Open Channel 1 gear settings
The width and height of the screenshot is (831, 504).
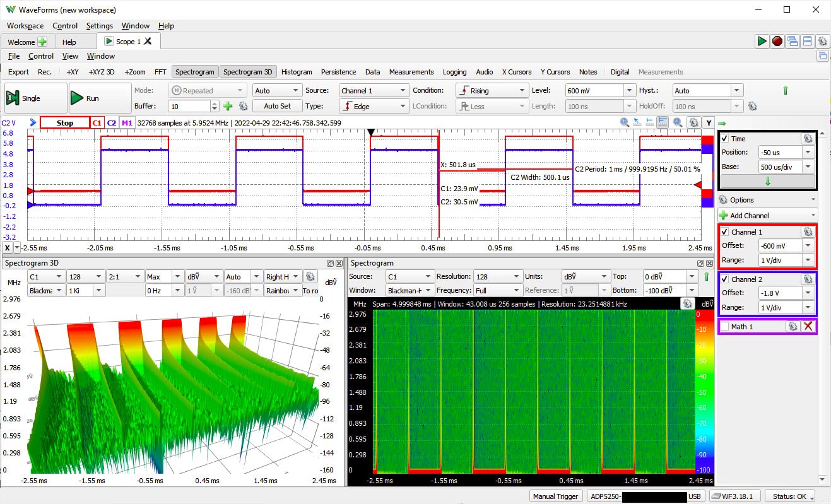(x=806, y=231)
